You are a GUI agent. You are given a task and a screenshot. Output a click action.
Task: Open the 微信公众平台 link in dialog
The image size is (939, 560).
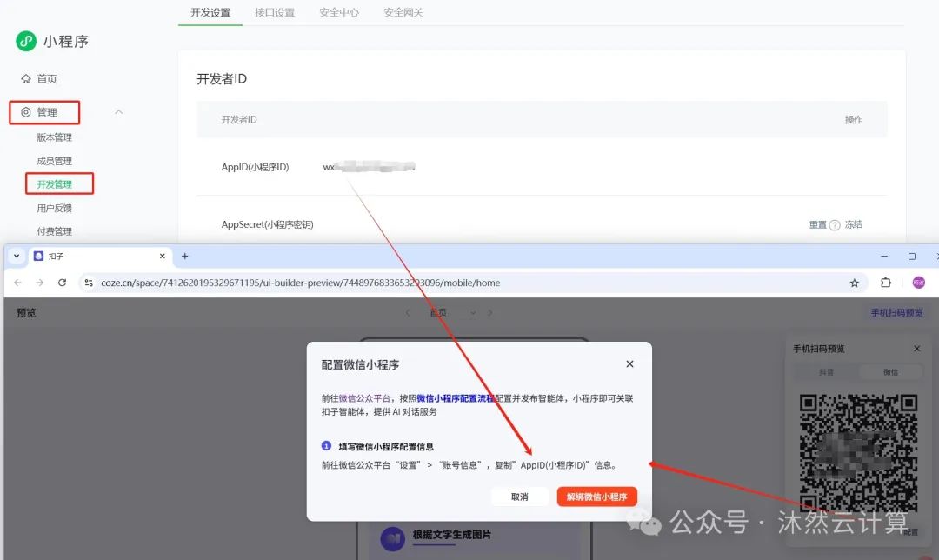(364, 398)
